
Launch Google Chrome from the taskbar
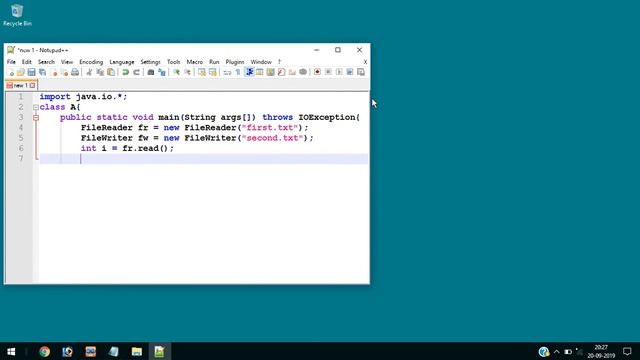pyautogui.click(x=44, y=351)
